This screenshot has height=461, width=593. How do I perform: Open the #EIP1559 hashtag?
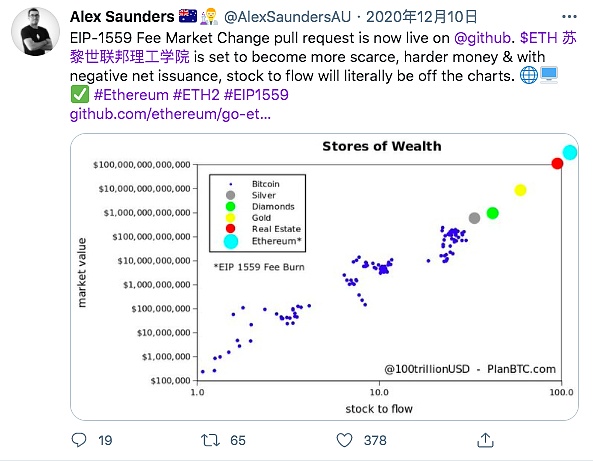tap(256, 95)
